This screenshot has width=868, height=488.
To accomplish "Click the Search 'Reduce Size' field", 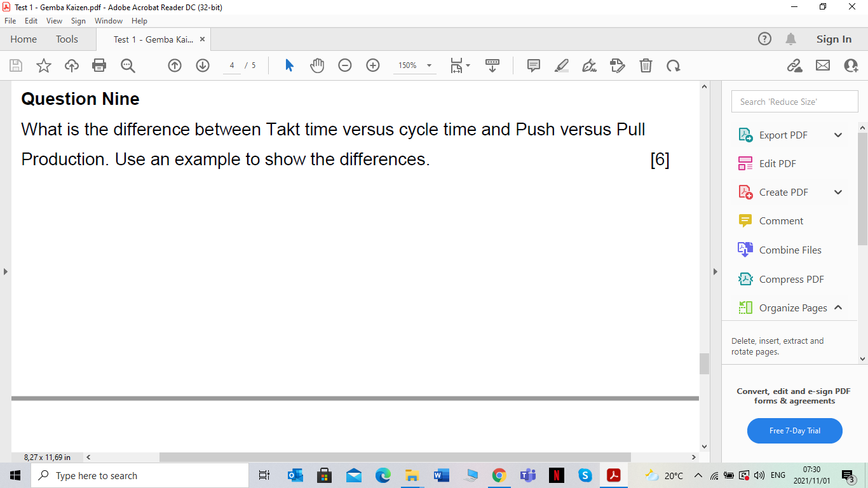I will pos(794,101).
